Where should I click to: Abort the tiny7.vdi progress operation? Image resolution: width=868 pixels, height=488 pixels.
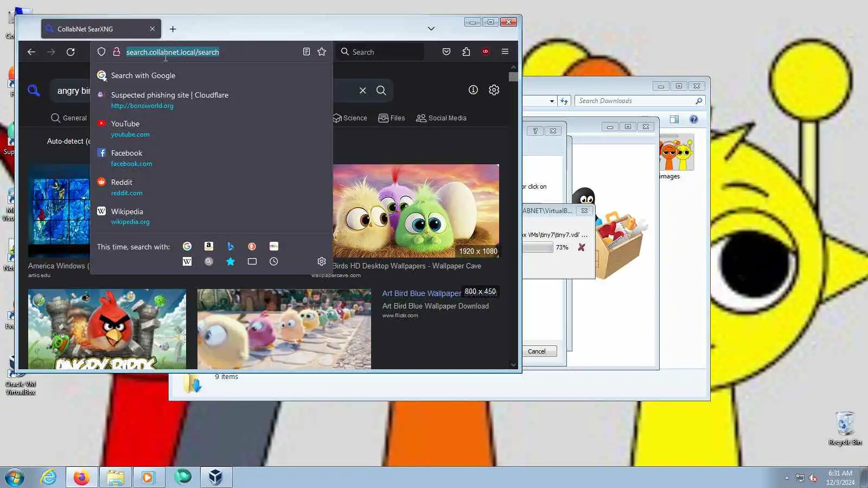point(582,247)
